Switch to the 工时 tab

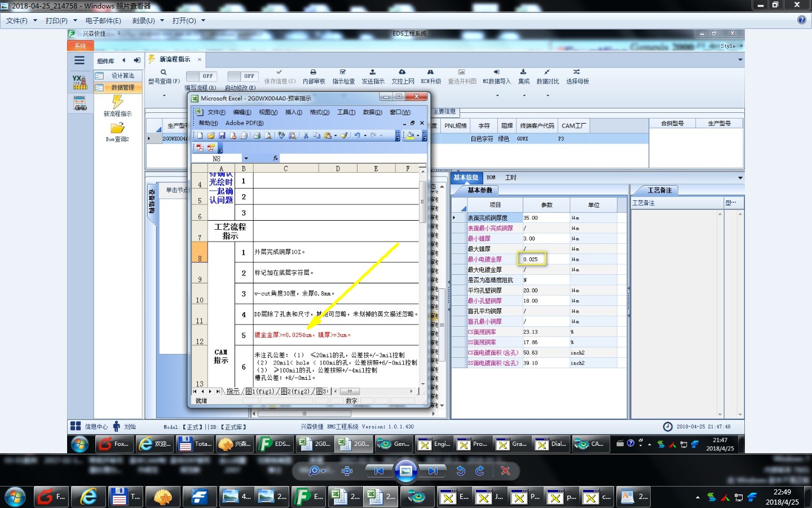click(510, 177)
